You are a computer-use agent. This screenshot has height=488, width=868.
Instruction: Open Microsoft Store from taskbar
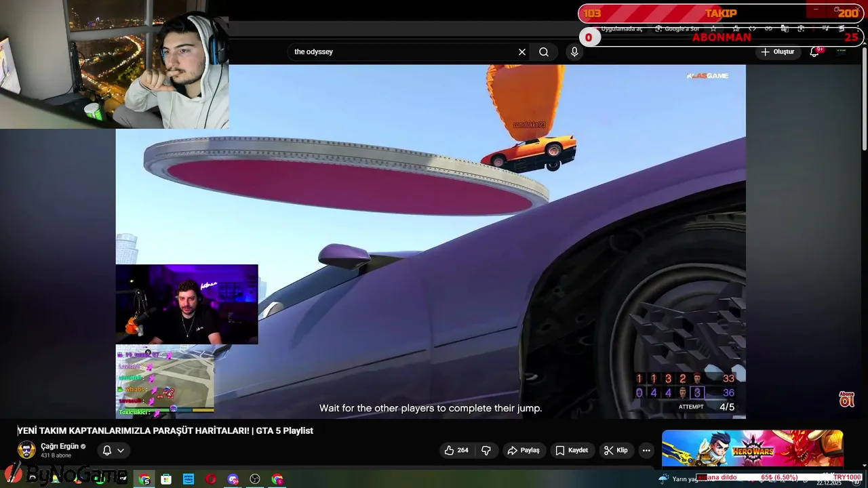coord(166,479)
